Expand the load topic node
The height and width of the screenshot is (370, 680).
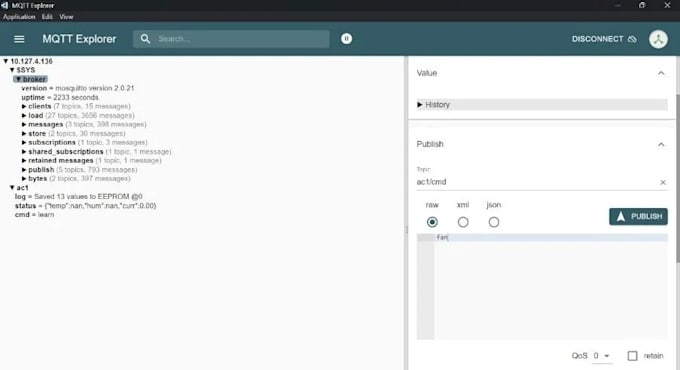24,115
